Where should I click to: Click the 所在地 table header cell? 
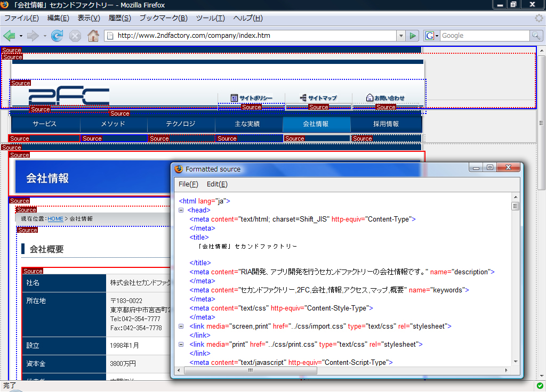[x=64, y=314]
